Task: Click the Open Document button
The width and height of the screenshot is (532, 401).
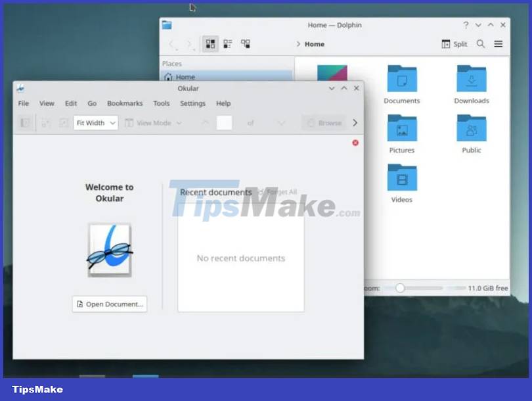Action: [109, 304]
